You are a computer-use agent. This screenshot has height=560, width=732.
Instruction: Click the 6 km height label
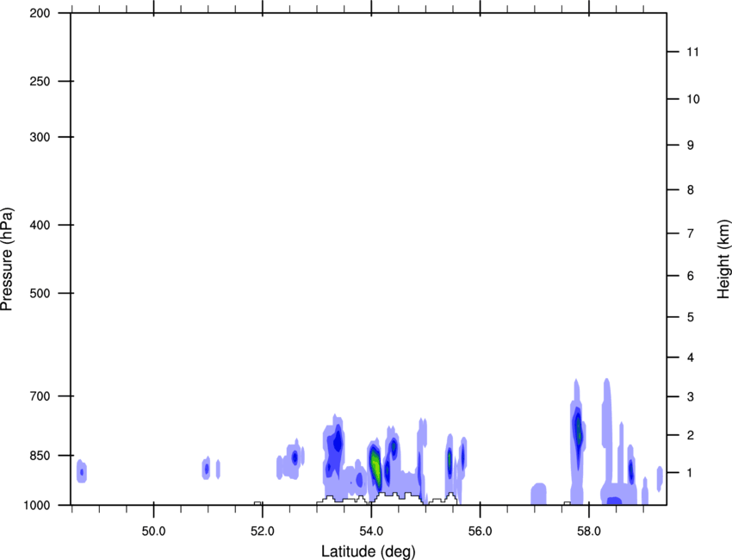pyautogui.click(x=691, y=276)
